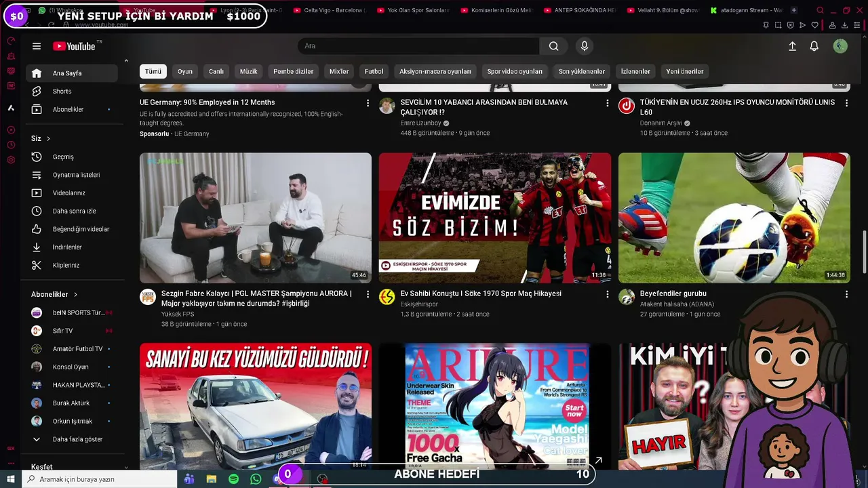Screen dimensions: 868x488
Task: Play the EVİMİZDE SÖZ BİZİM thumbnail
Action: [495, 218]
